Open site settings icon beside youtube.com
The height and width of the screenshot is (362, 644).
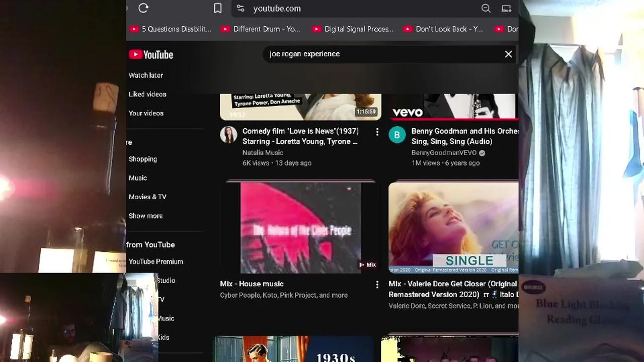(240, 8)
